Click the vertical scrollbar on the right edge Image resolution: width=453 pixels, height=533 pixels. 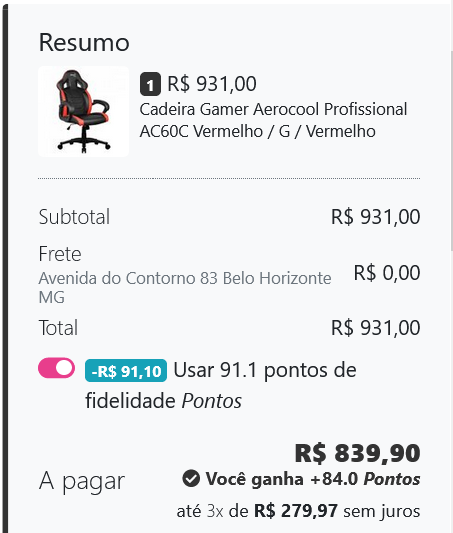[x=451, y=150]
